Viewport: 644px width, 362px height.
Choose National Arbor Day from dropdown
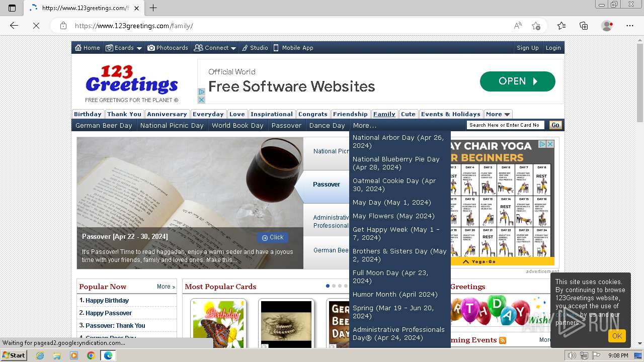pyautogui.click(x=399, y=141)
